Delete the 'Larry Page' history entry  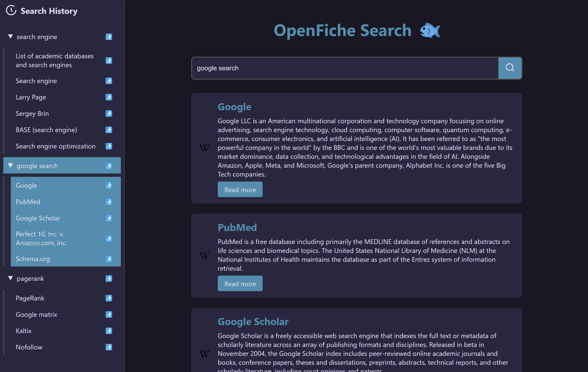point(109,97)
